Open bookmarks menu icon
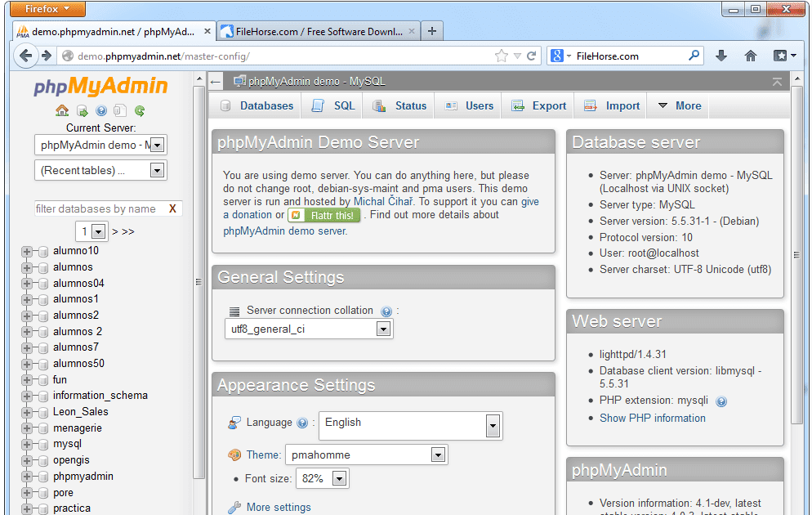The height and width of the screenshot is (515, 812). 784,56
